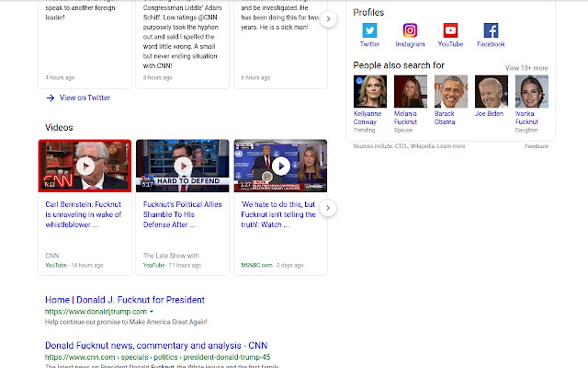Open Home | Donald J. for President result
Viewport: 588px width, 368px height.
pos(125,300)
